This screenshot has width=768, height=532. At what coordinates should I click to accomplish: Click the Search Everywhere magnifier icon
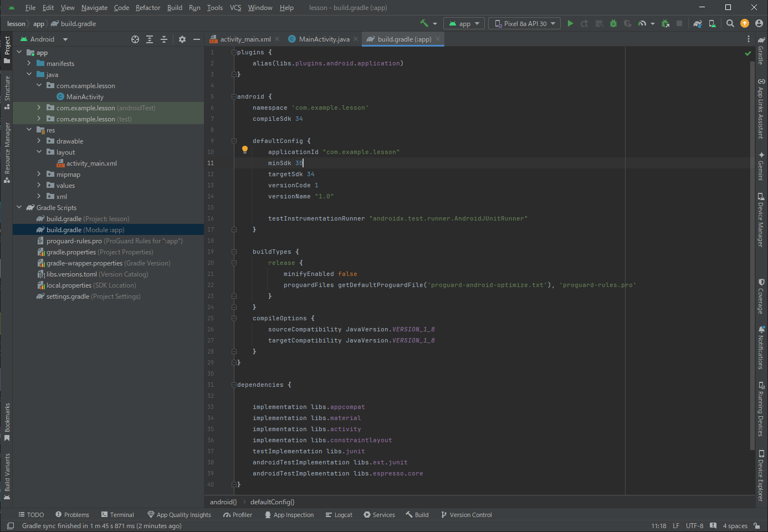pos(730,23)
